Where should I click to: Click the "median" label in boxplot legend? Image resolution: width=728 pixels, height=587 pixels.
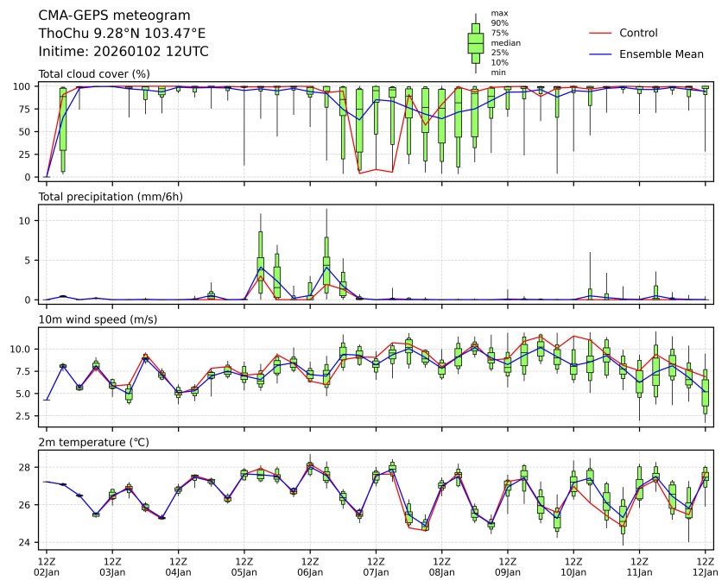pyautogui.click(x=505, y=42)
